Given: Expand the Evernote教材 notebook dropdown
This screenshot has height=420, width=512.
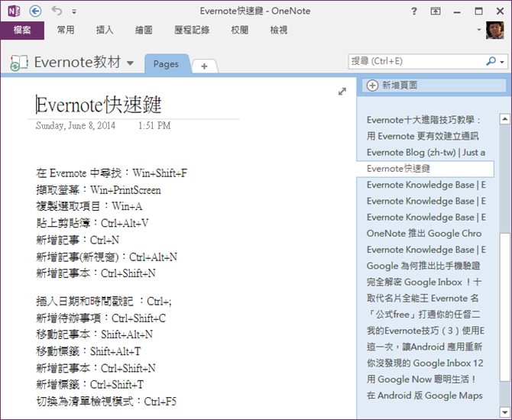Looking at the screenshot, I should 130,63.
